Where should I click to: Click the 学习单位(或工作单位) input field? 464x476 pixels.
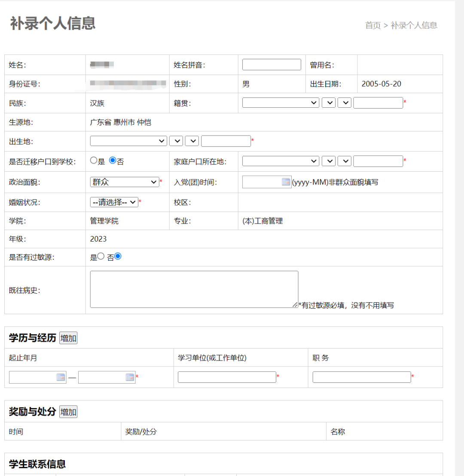[x=226, y=377]
